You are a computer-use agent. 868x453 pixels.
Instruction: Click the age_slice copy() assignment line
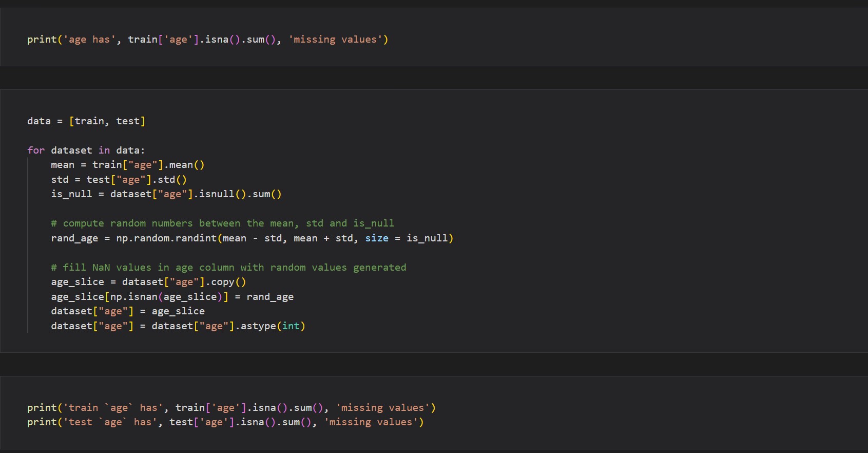[148, 282]
